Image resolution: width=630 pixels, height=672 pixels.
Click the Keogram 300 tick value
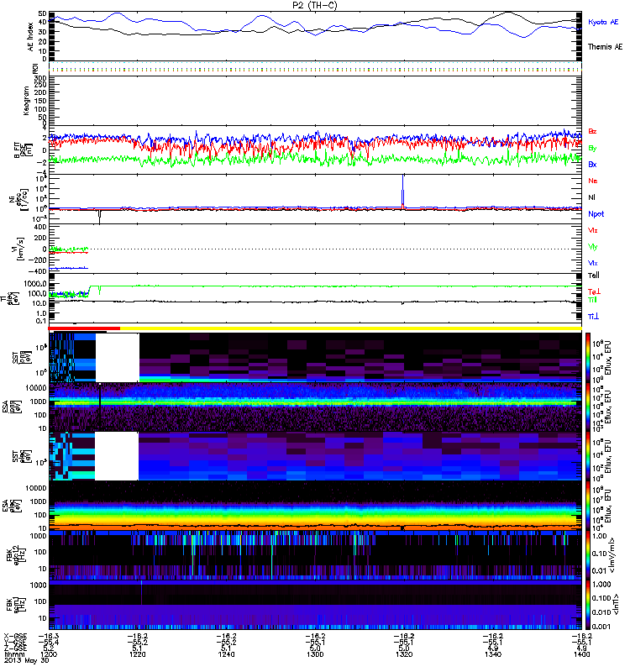point(41,78)
